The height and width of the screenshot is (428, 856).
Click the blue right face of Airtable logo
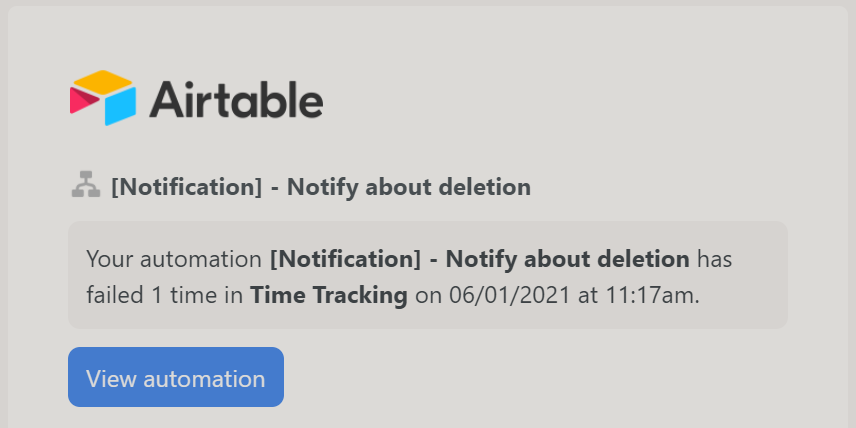point(120,106)
